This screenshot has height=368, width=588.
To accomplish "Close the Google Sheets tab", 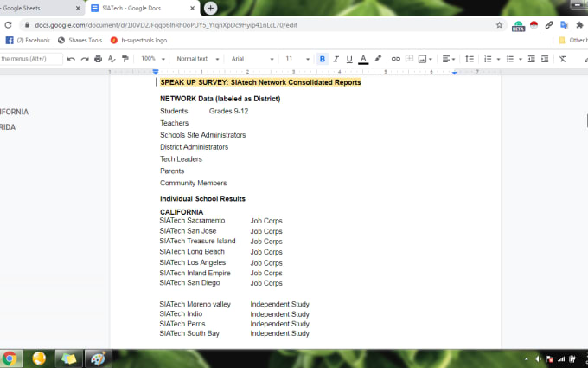I will (78, 8).
